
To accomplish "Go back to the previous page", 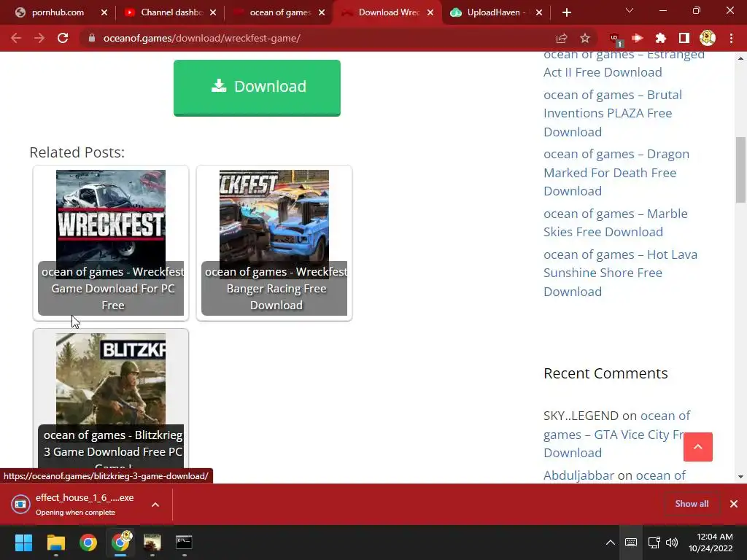I will pos(16,38).
